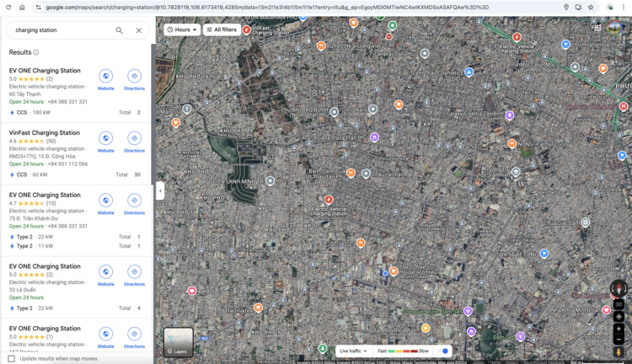This screenshot has height=364, width=632.
Task: Open the Results info icon
Action: tap(36, 52)
